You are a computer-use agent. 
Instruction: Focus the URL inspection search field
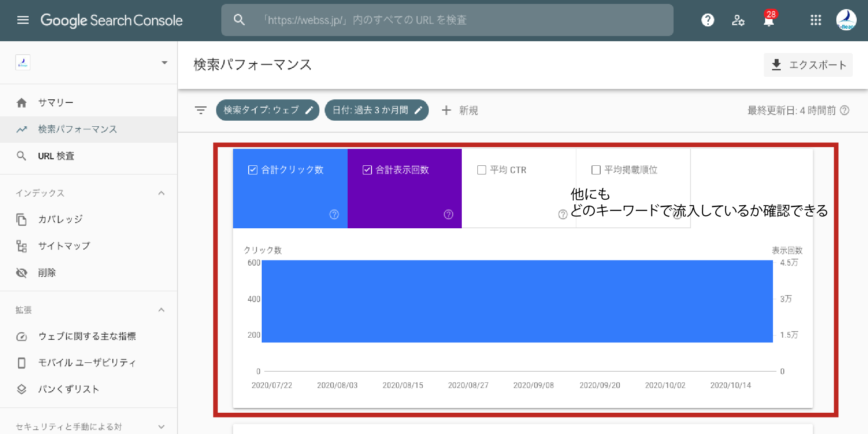(447, 20)
